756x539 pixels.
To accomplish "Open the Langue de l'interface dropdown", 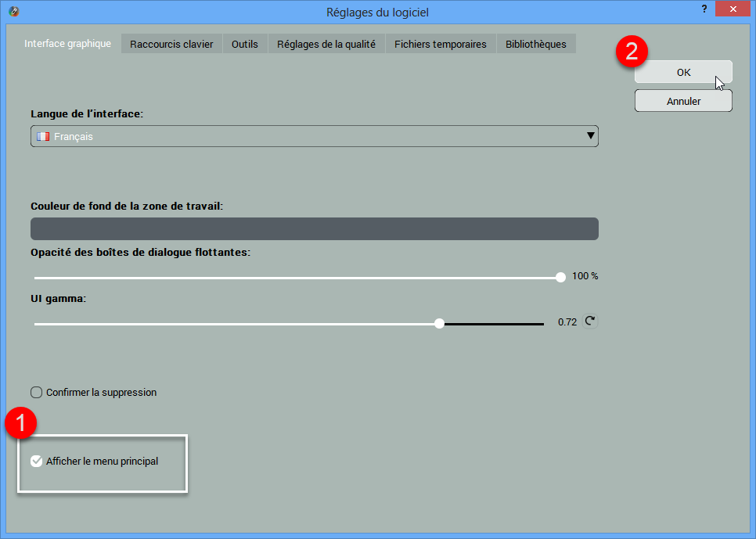I will point(315,136).
